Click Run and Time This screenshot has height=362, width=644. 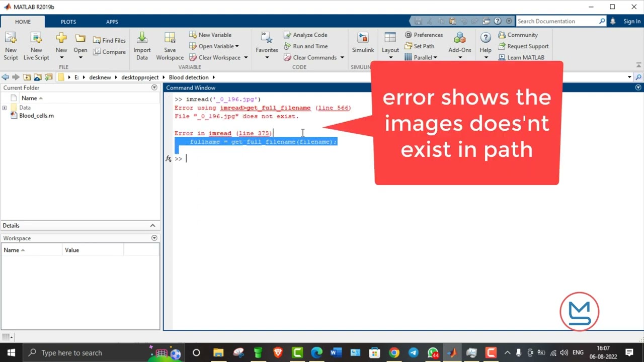(x=305, y=46)
